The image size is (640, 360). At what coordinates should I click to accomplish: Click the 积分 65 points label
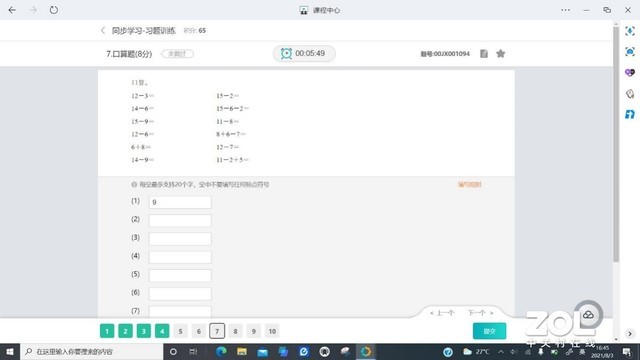(x=195, y=31)
